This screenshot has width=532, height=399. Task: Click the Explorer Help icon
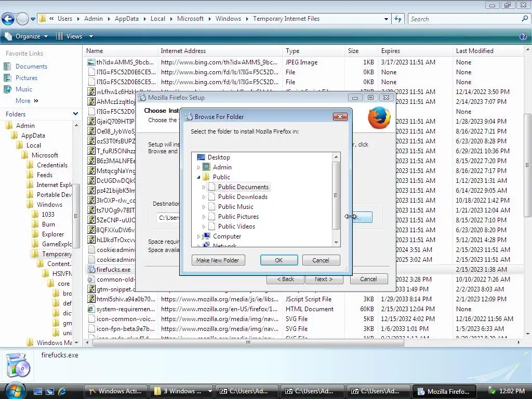[523, 36]
